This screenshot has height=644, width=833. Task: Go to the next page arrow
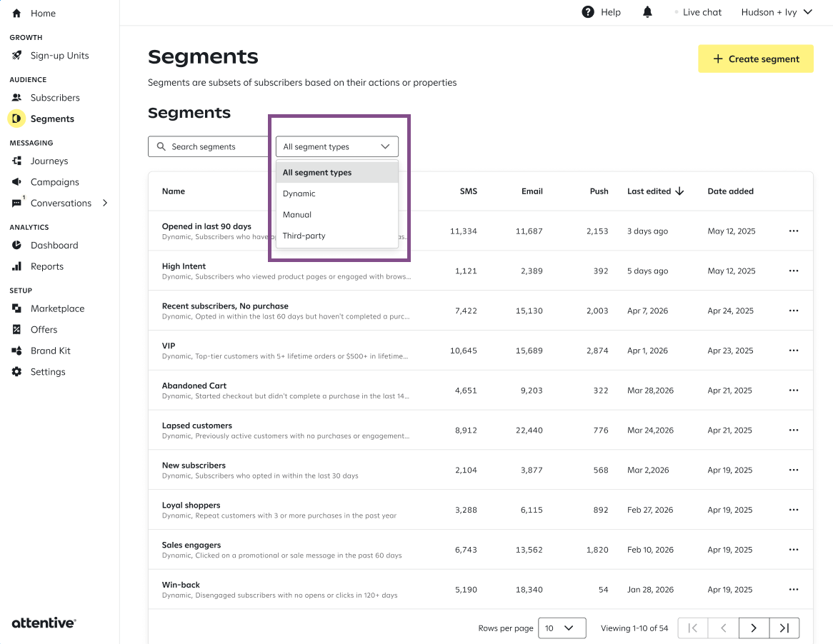tap(754, 628)
